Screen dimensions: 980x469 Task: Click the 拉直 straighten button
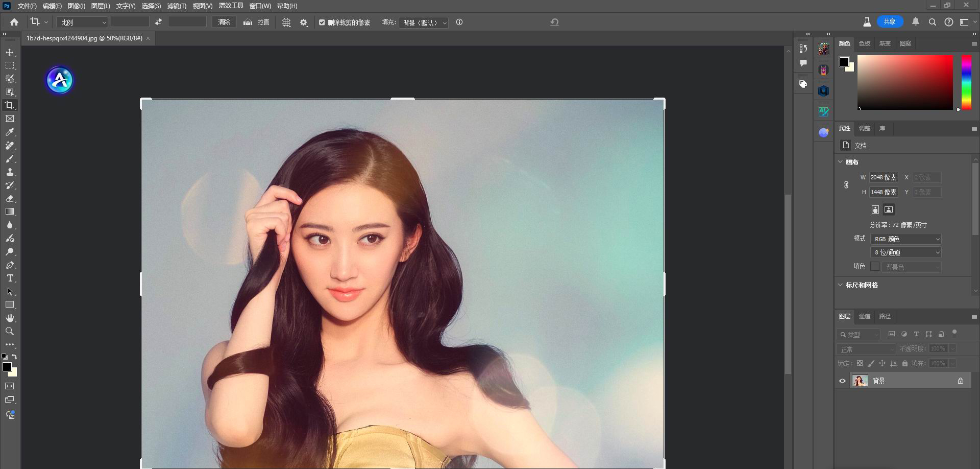[x=256, y=22]
